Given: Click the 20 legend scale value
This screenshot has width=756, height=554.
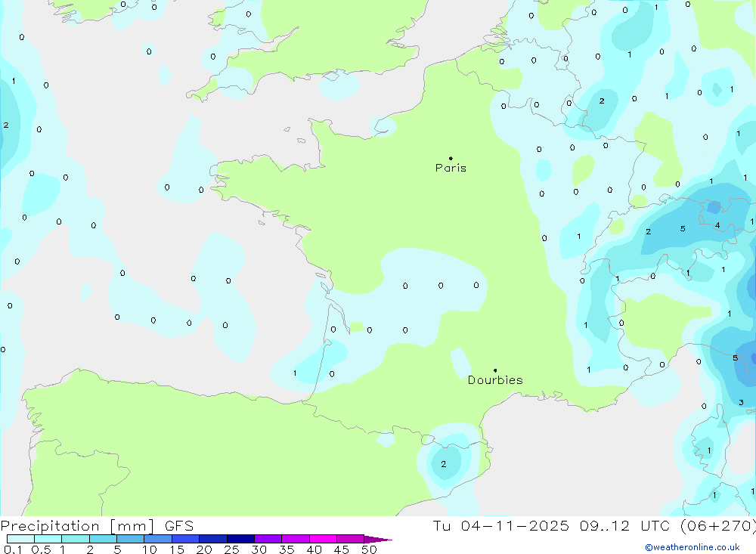Looking at the screenshot, I should 204,549.
